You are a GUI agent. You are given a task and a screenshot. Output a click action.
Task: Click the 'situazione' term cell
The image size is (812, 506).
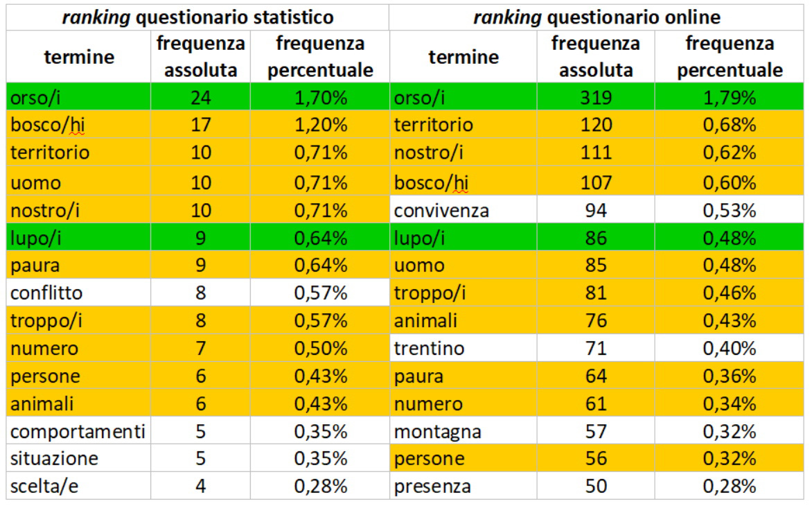78,458
